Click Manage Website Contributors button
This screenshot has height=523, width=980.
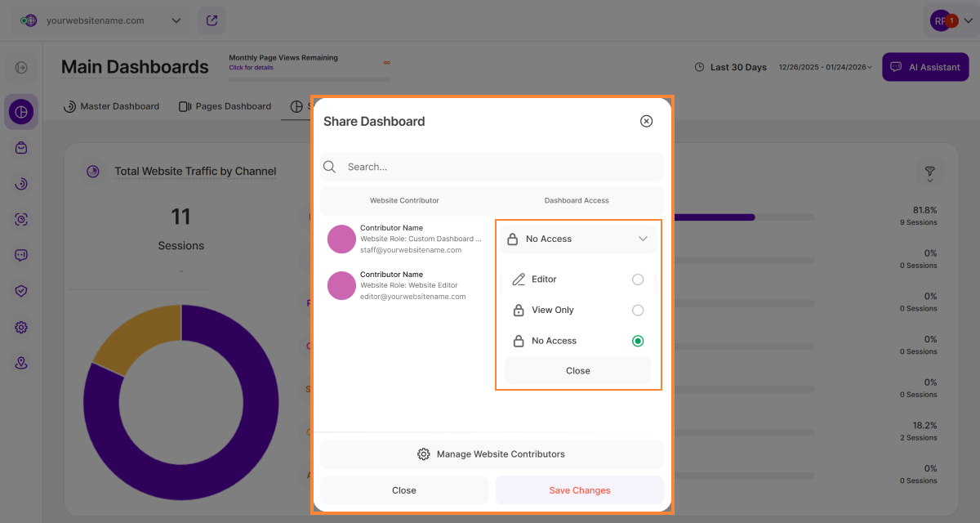point(492,454)
